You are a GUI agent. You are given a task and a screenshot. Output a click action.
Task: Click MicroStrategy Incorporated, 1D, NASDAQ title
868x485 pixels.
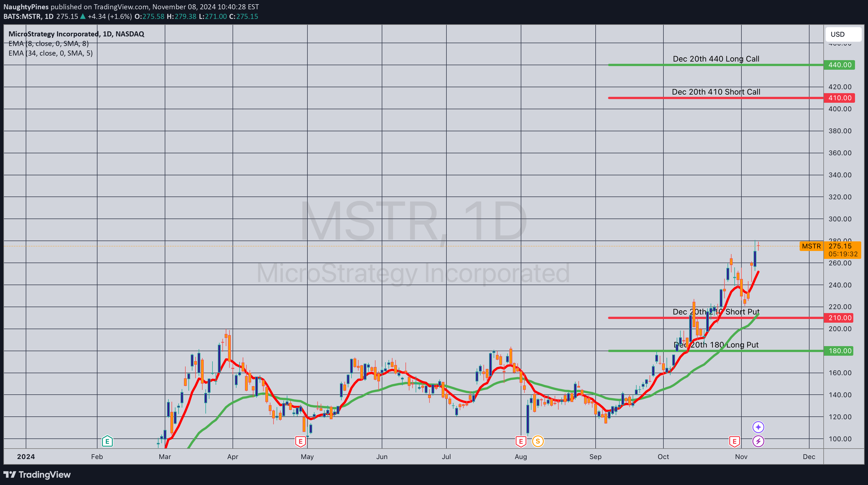pyautogui.click(x=76, y=34)
